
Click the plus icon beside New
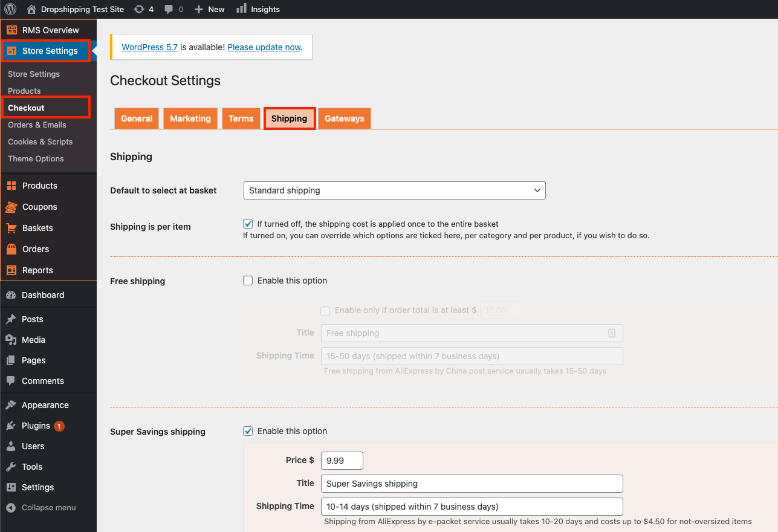(x=199, y=9)
